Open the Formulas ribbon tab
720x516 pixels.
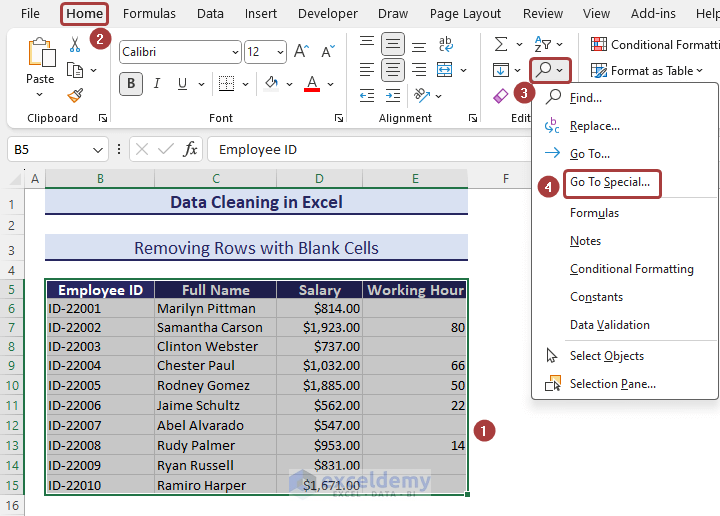pos(149,13)
